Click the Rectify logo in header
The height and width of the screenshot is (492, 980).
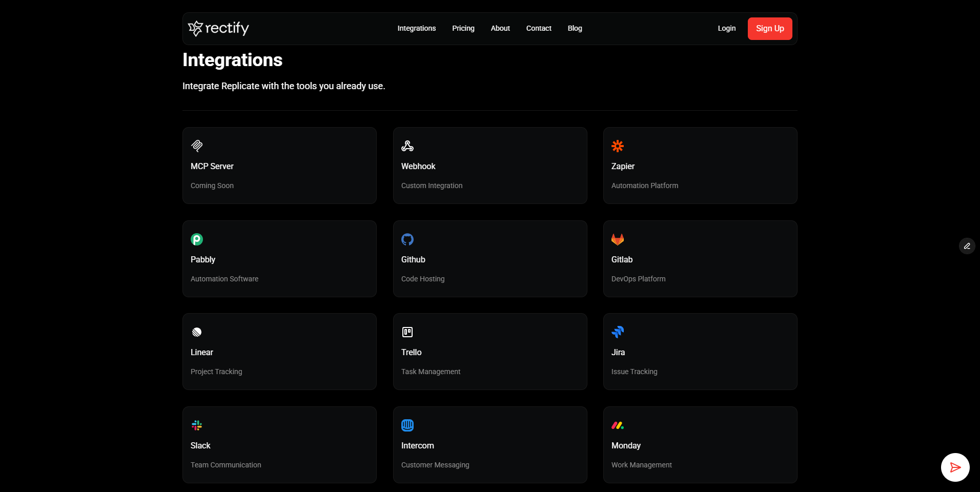point(218,29)
